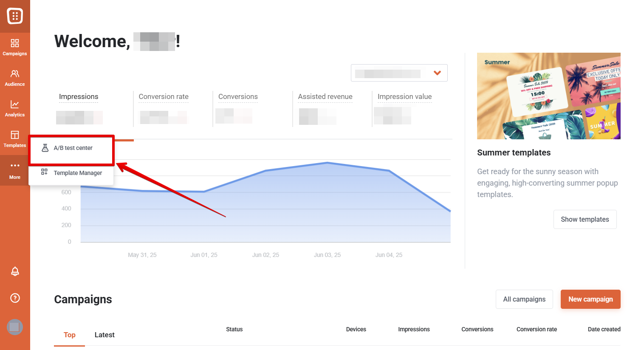644x350 pixels.
Task: Open the All campaigns list
Action: pyautogui.click(x=524, y=299)
